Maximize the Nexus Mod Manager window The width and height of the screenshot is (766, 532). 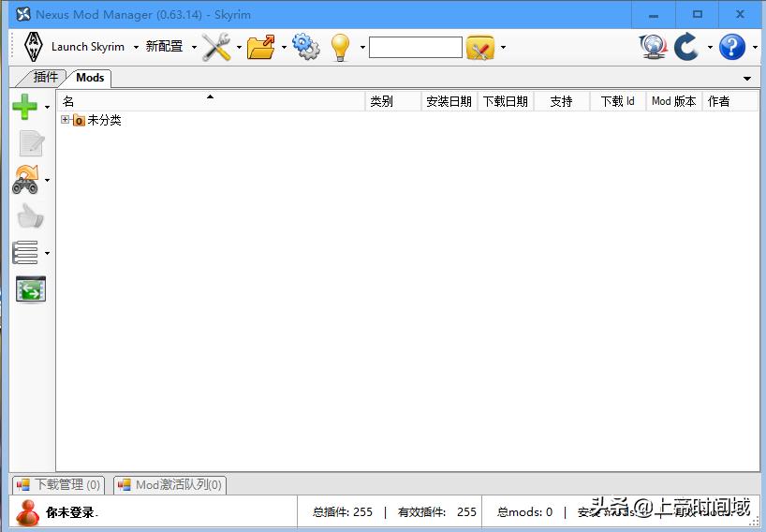697,15
